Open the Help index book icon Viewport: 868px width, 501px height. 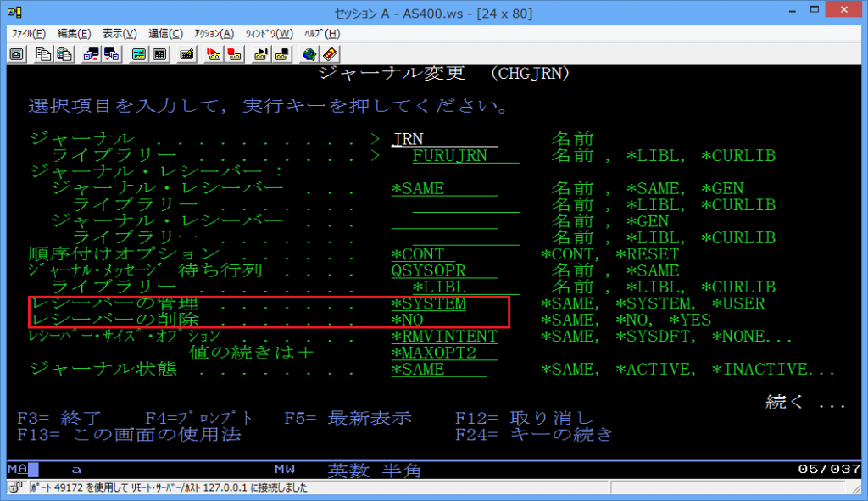(330, 54)
